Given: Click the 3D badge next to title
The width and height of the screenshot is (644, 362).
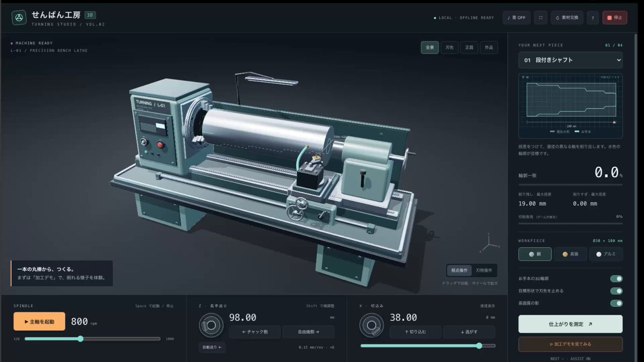Looking at the screenshot, I should coord(90,15).
